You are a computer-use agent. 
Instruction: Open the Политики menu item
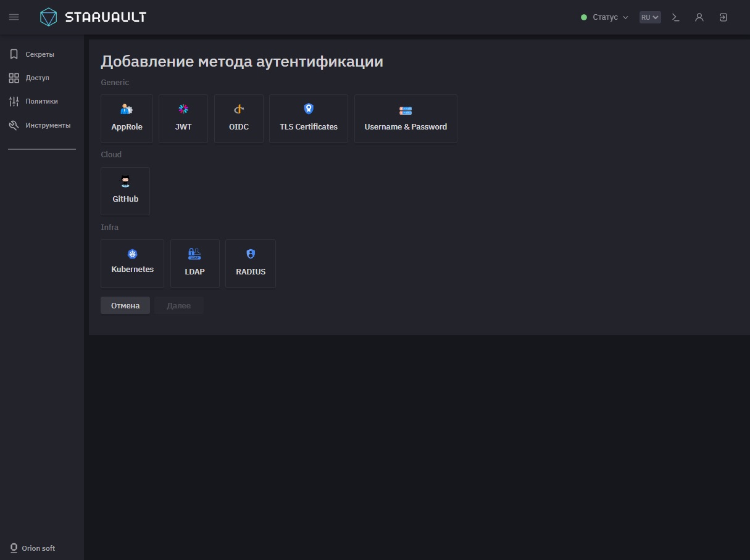coord(42,101)
